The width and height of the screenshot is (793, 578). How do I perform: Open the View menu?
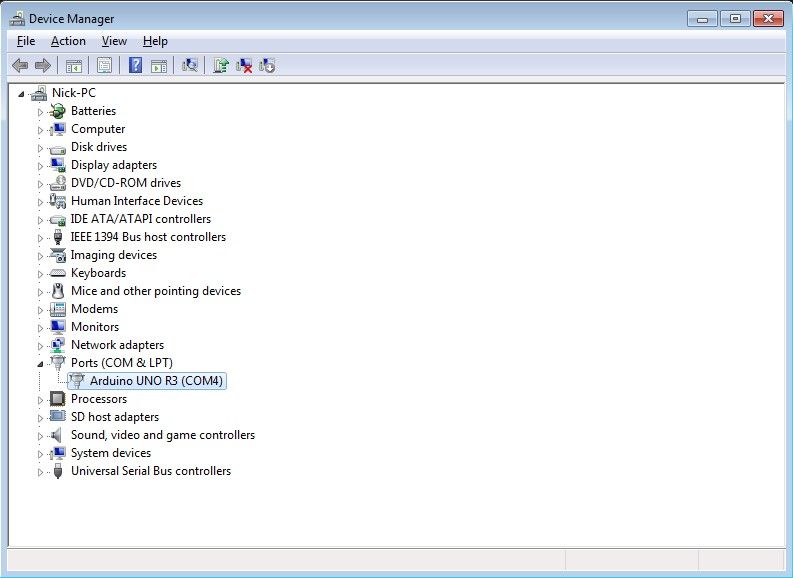tap(114, 41)
